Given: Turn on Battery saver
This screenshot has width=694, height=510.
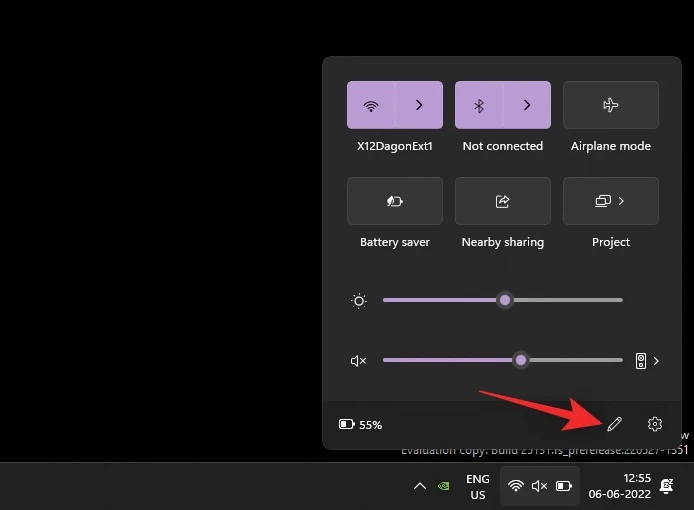Looking at the screenshot, I should [x=395, y=201].
